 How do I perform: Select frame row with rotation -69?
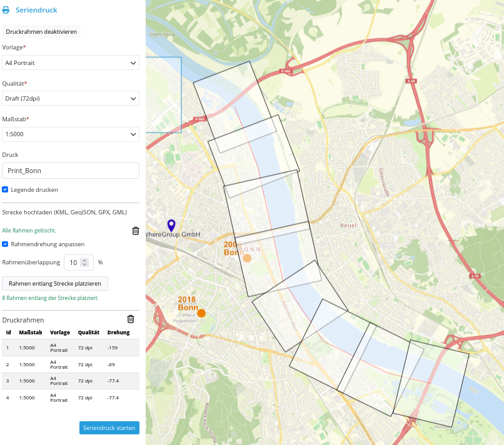click(x=70, y=364)
